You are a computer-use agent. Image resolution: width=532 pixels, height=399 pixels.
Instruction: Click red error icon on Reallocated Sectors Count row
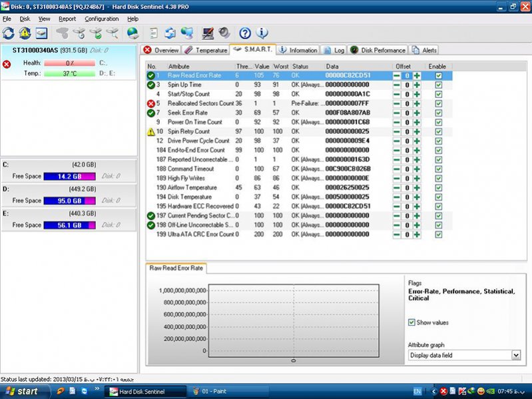[x=151, y=104]
